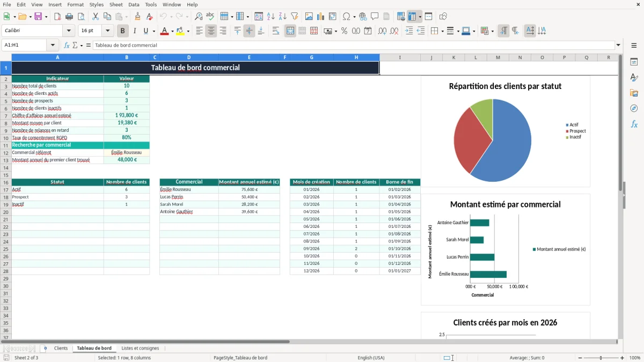Image resolution: width=644 pixels, height=362 pixels.
Task: Toggle Align Left button
Action: (x=199, y=31)
